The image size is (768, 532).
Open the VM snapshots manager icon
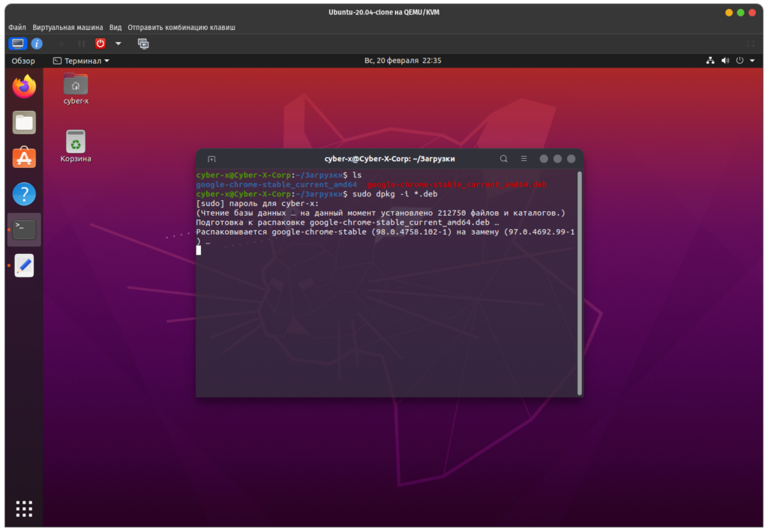pyautogui.click(x=143, y=43)
